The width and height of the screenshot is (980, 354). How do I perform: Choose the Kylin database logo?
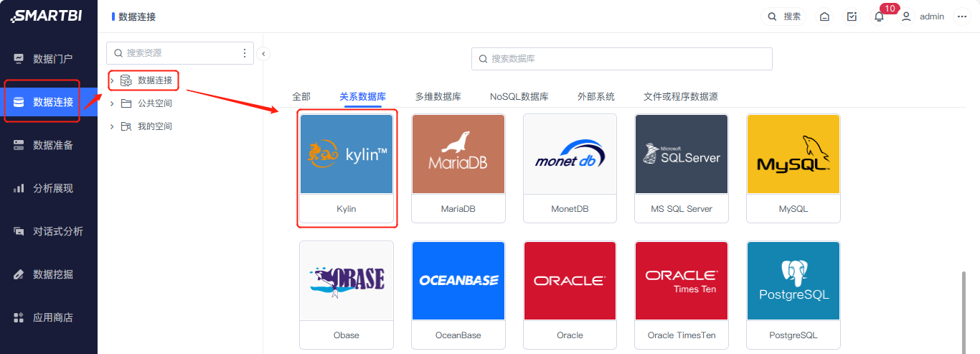(347, 154)
